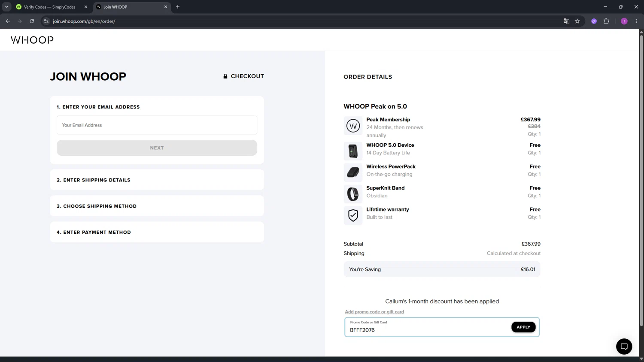Open the Extensions puzzle icon

[x=606, y=21]
